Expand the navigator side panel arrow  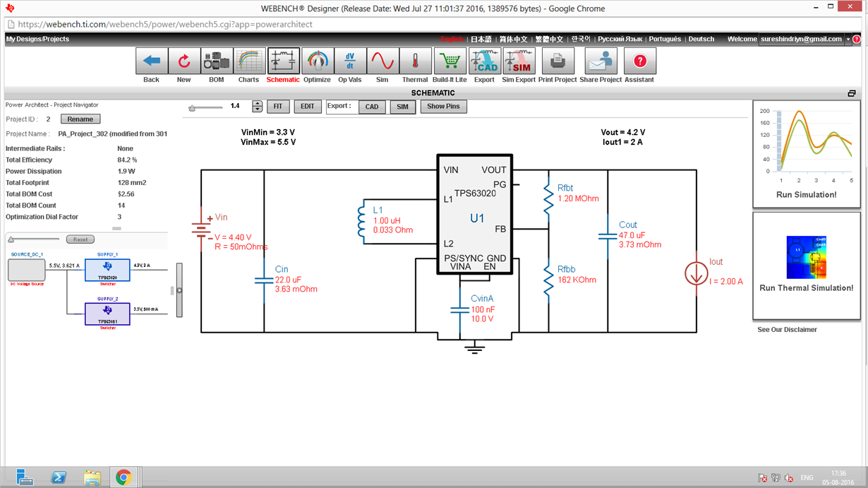(x=179, y=290)
